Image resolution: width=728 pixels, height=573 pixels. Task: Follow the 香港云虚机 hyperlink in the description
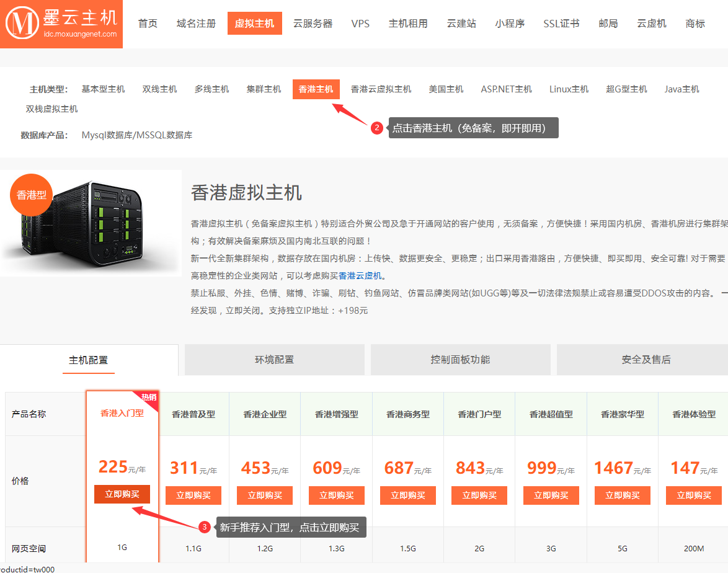coord(360,276)
